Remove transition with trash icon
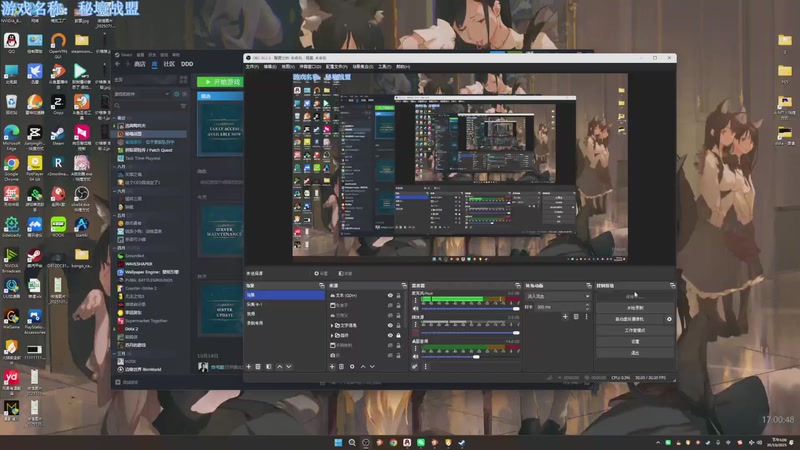The image size is (800, 450). tap(576, 317)
